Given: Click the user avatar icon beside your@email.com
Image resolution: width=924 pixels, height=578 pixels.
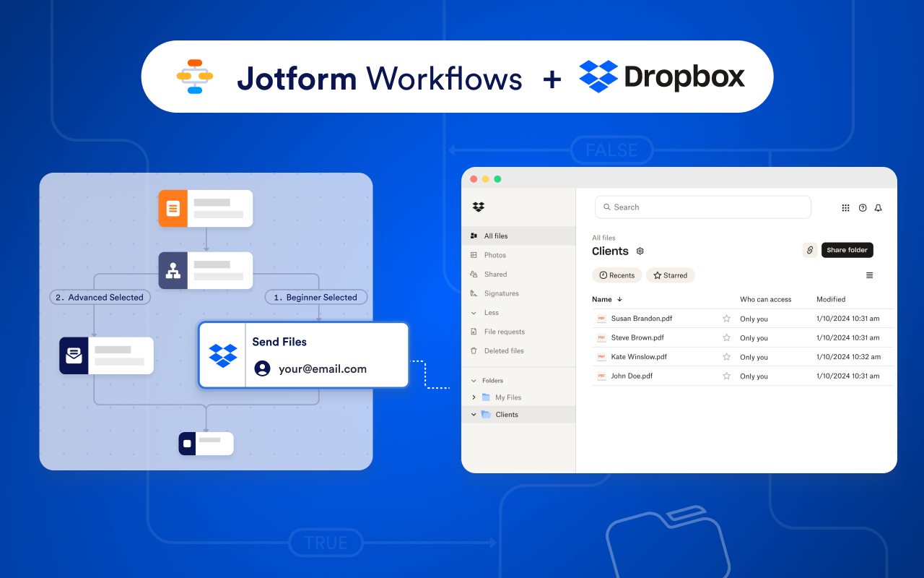Looking at the screenshot, I should (x=263, y=368).
